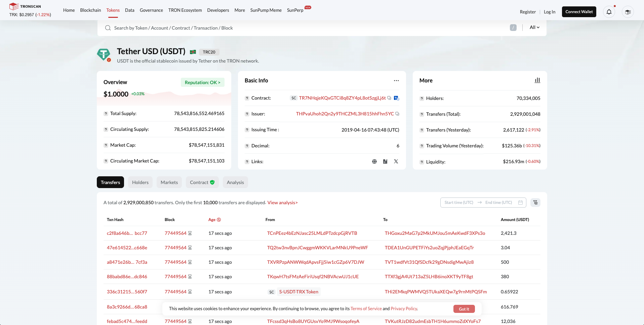644x325 pixels.
Task: Click the Connect Wallet button
Action: coord(579,12)
